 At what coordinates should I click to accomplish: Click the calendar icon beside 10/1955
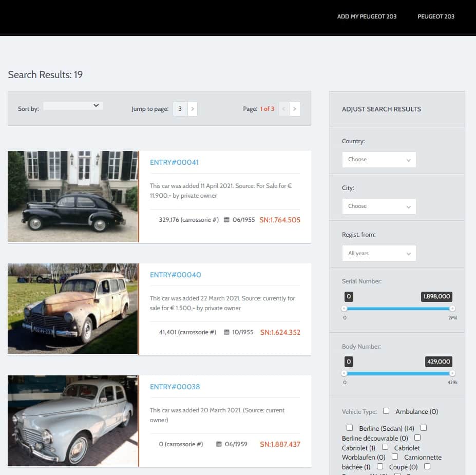coord(226,332)
